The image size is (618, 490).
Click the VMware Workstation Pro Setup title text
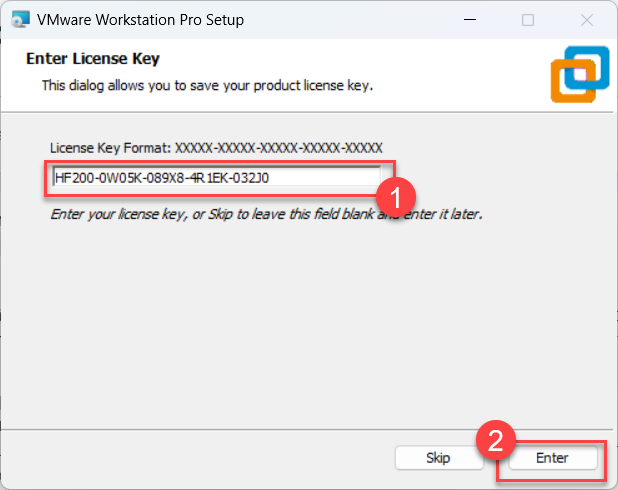click(140, 20)
